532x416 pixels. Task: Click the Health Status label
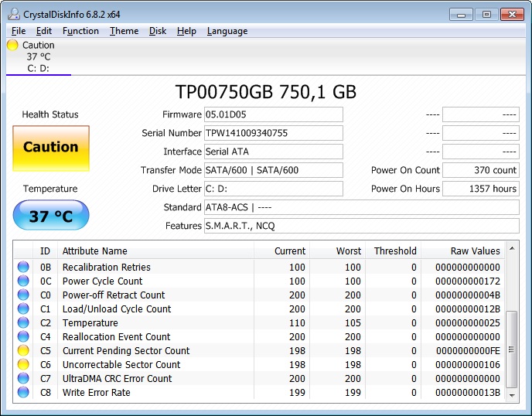click(x=50, y=114)
